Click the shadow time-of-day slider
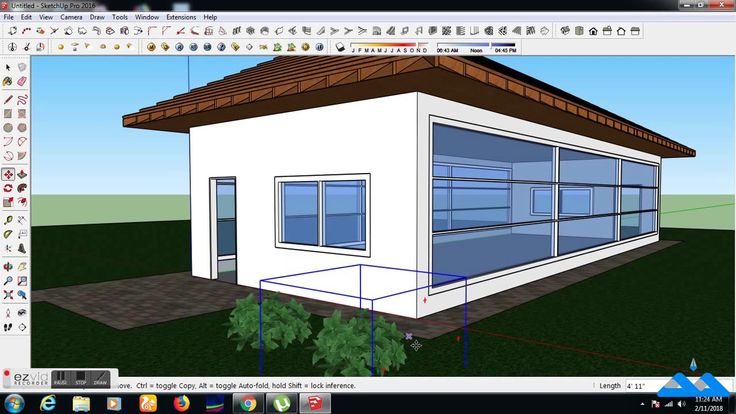736x414 pixels. pos(476,47)
